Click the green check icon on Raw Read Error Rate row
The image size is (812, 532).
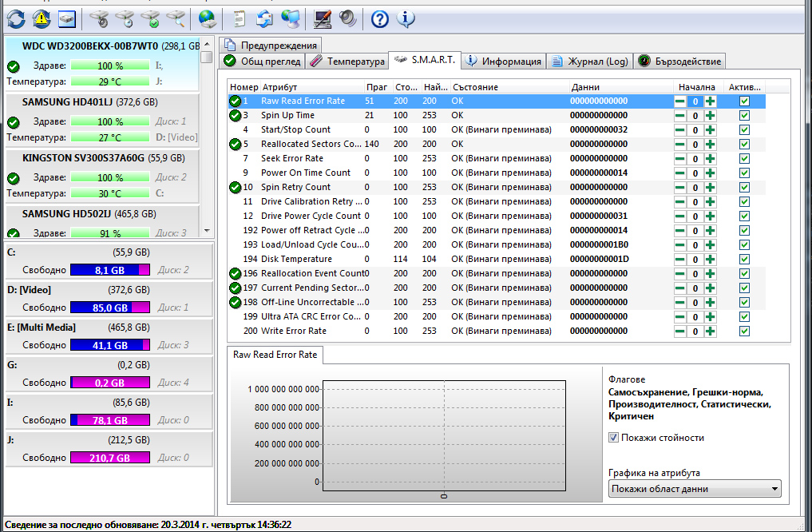tap(235, 101)
